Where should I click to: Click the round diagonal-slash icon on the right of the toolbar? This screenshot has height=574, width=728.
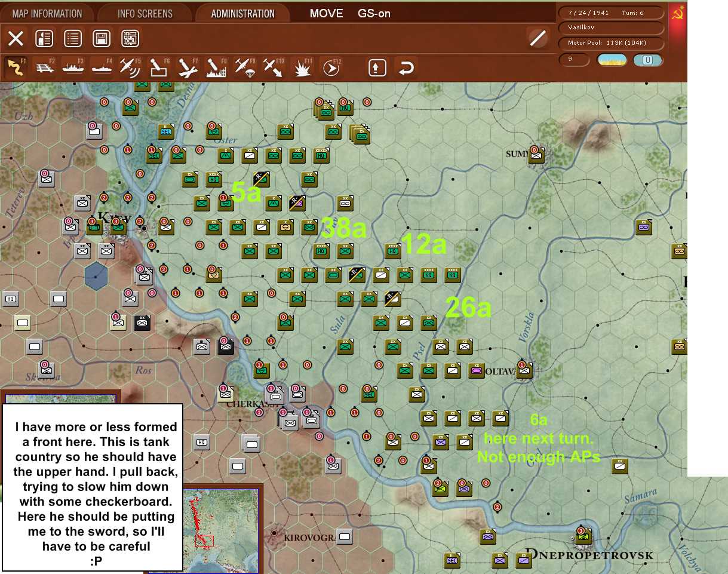click(538, 38)
